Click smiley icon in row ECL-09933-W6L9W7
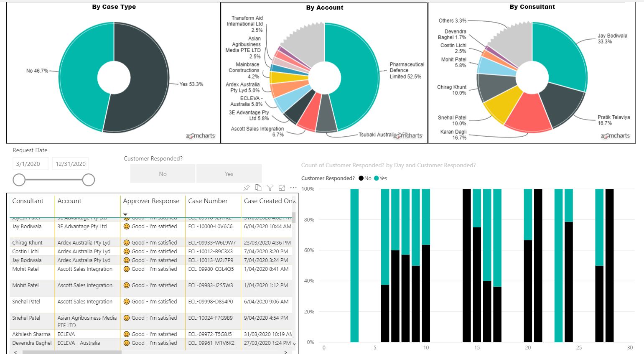This screenshot has width=644, height=354. pos(126,242)
